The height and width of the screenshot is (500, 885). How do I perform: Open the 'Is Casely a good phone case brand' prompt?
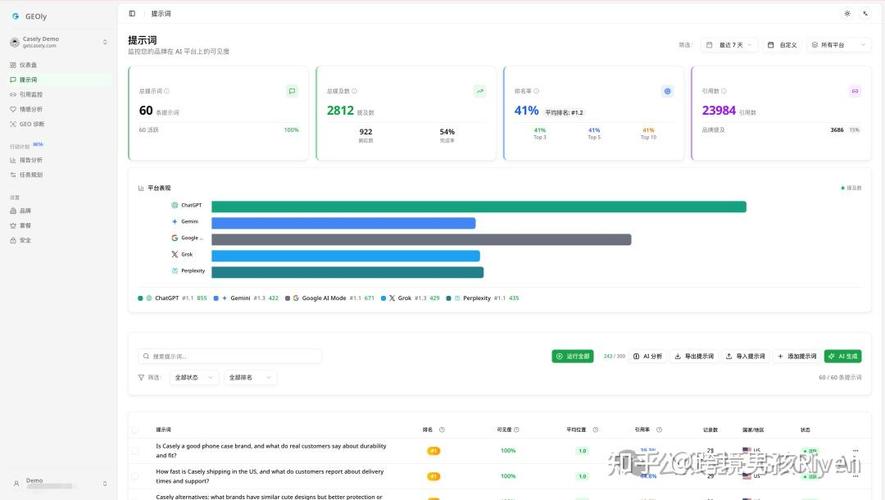point(271,450)
